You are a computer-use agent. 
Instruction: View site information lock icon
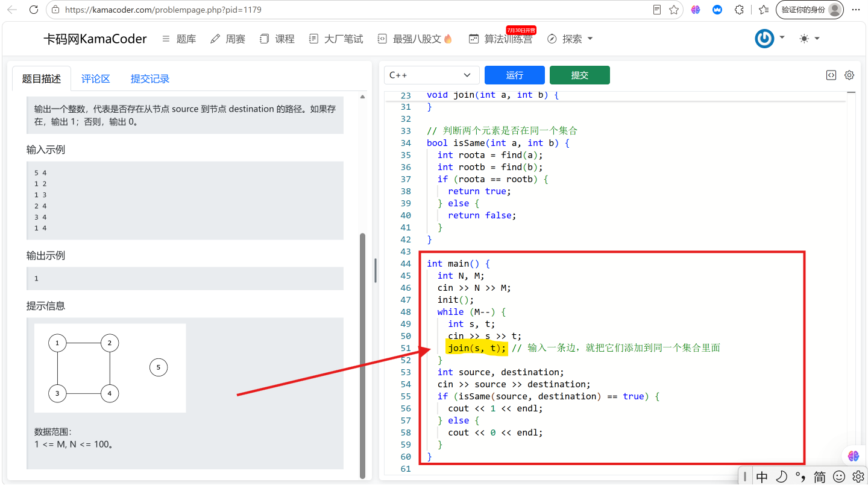[x=56, y=10]
